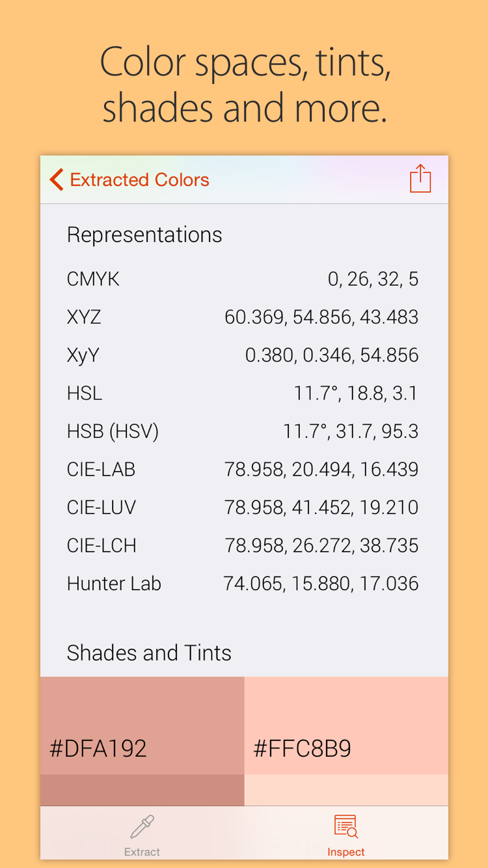The height and width of the screenshot is (868, 488).
Task: Tap the CMYK representation row
Action: coord(243,279)
